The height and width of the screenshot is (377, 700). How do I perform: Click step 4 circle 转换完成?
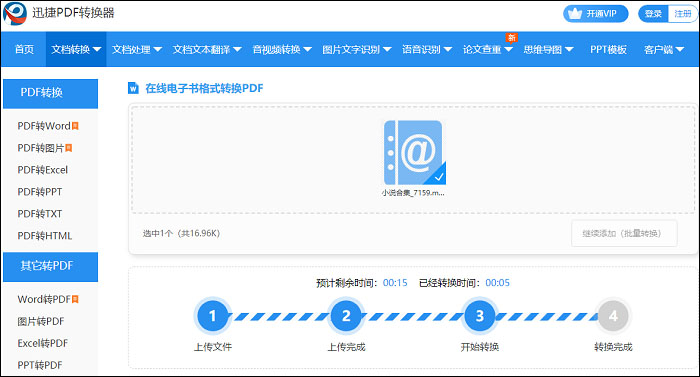[613, 316]
